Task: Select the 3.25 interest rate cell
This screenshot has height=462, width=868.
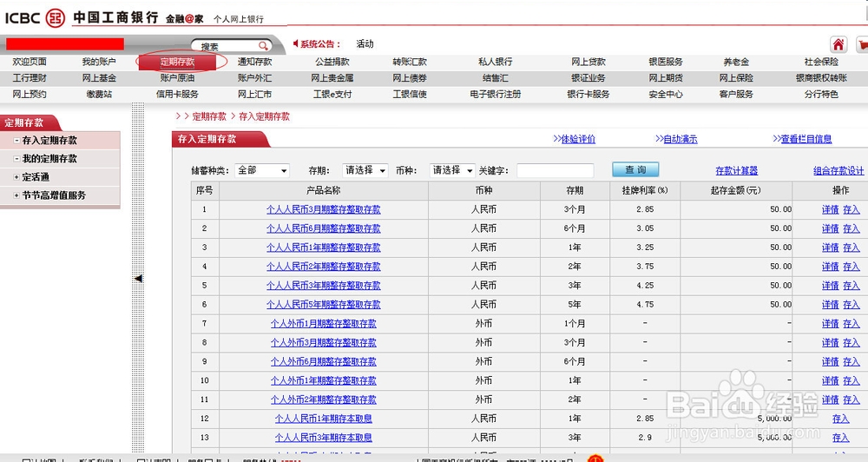Action: coord(645,247)
